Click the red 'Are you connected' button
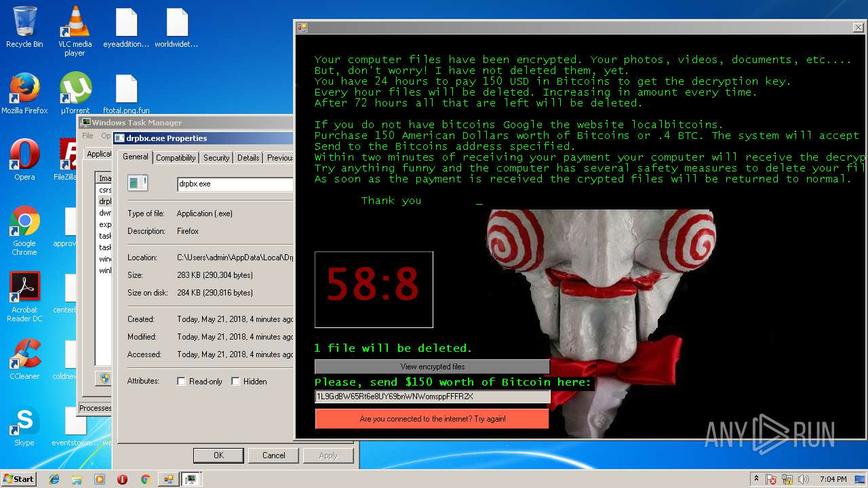Screen dimensions: 868x488 tap(432, 419)
